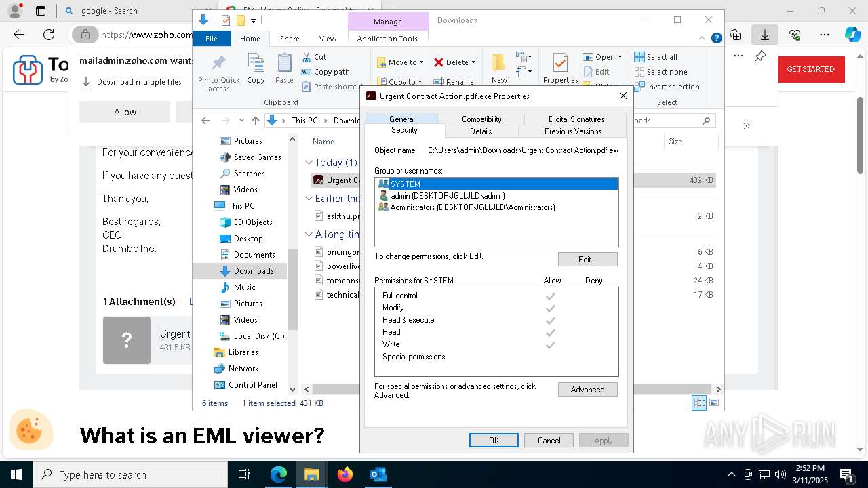Click the Copy ribbon button

point(256,68)
